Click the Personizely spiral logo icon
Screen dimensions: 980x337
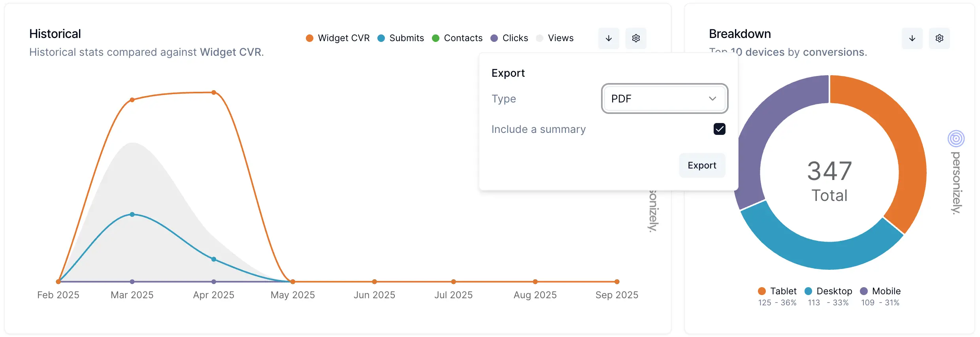pos(956,138)
